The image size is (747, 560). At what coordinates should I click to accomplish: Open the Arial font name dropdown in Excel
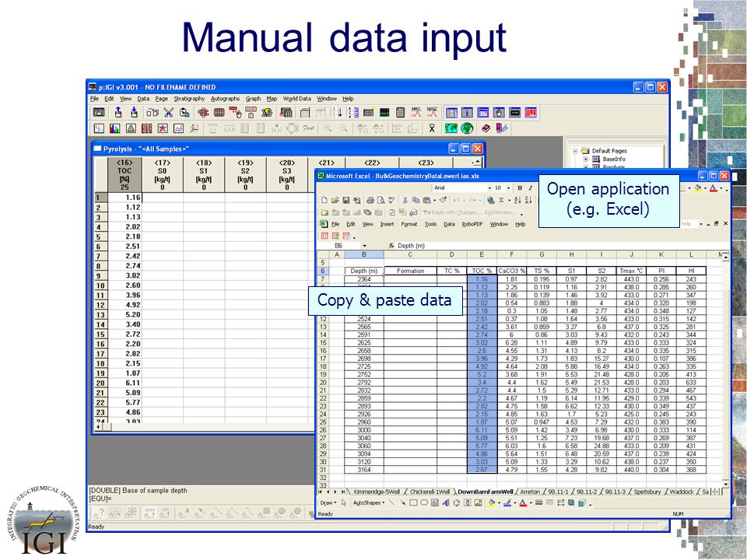click(489, 188)
